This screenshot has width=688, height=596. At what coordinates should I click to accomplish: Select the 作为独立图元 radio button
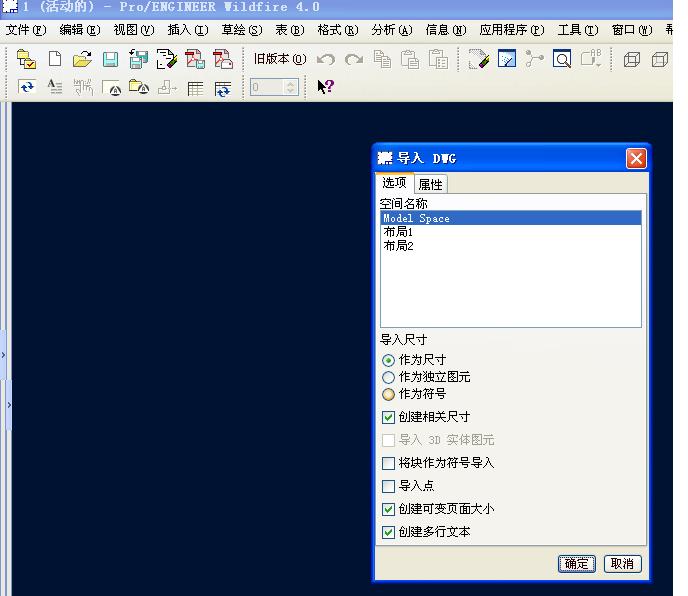click(x=388, y=377)
